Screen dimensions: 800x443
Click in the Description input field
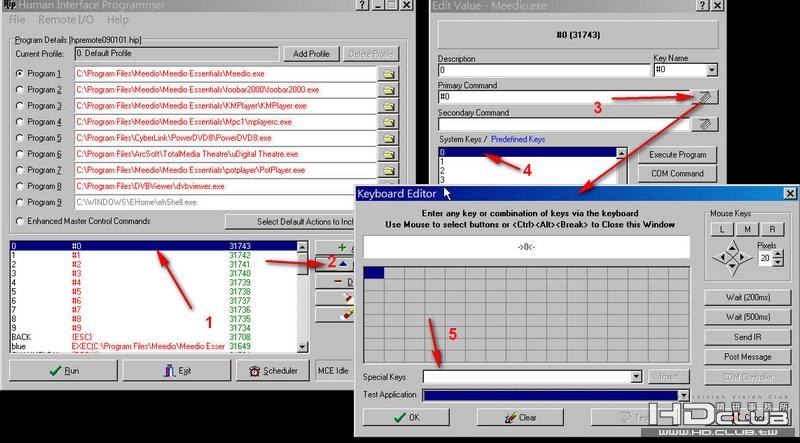pos(544,70)
